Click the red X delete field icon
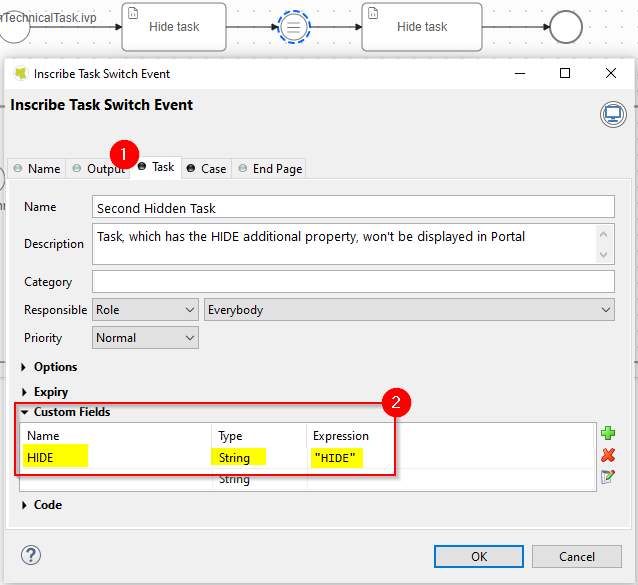 point(608,455)
